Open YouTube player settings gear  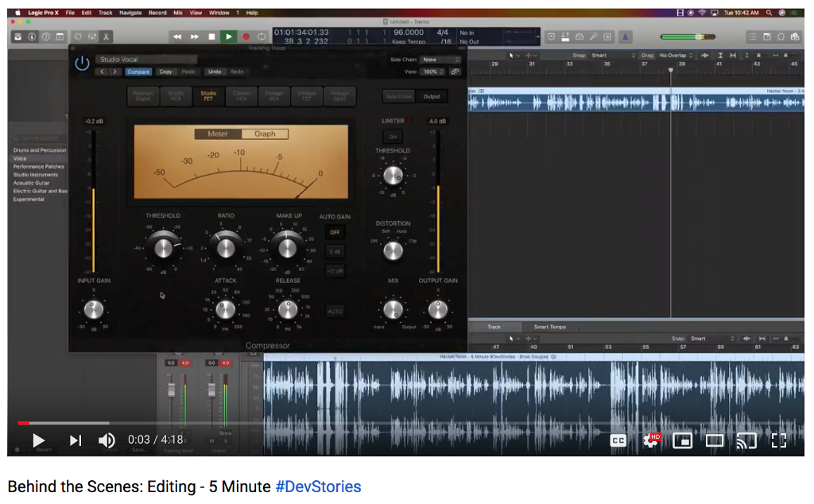651,440
